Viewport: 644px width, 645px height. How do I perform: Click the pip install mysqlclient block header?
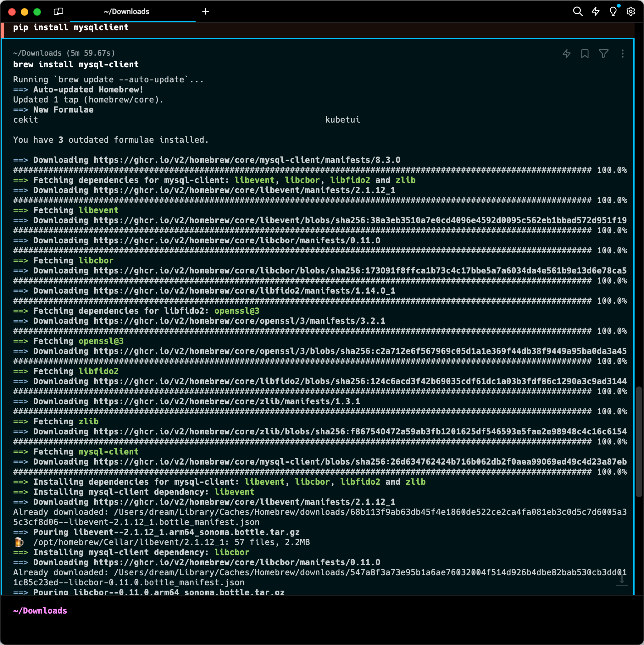click(317, 28)
